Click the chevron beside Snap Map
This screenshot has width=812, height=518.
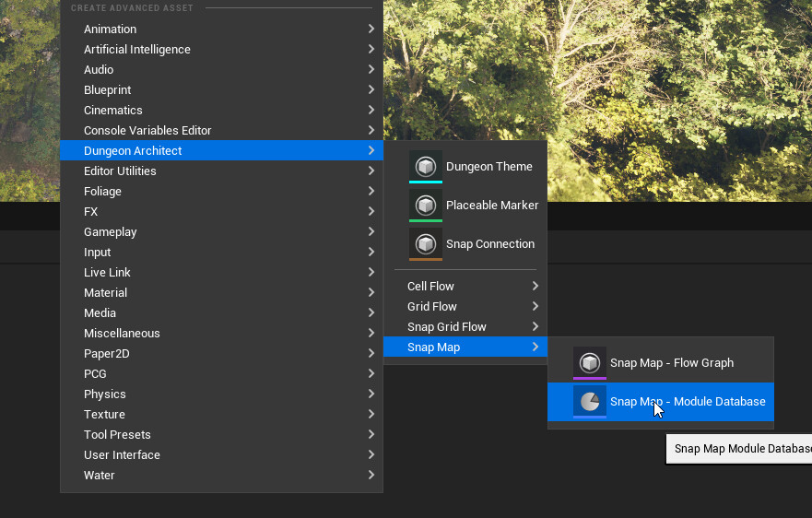click(x=535, y=347)
